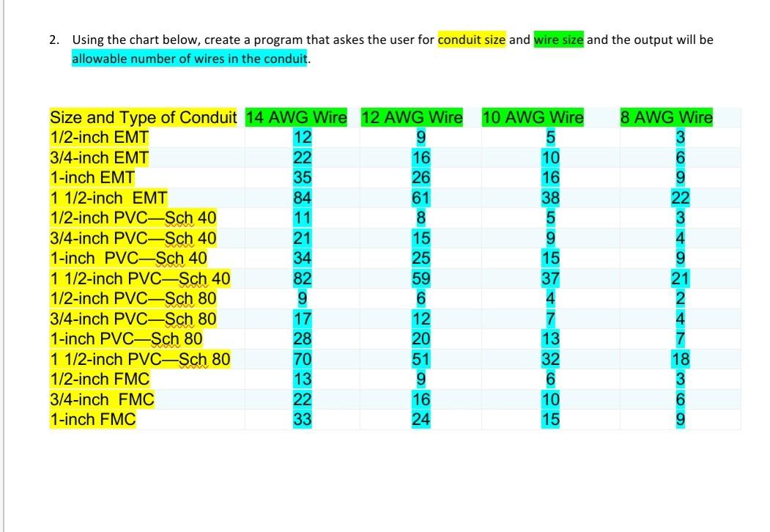Screen dimensions: 770x532
Task: Click the 'Size and Type of Conduit' header
Action: pyautogui.click(x=144, y=117)
